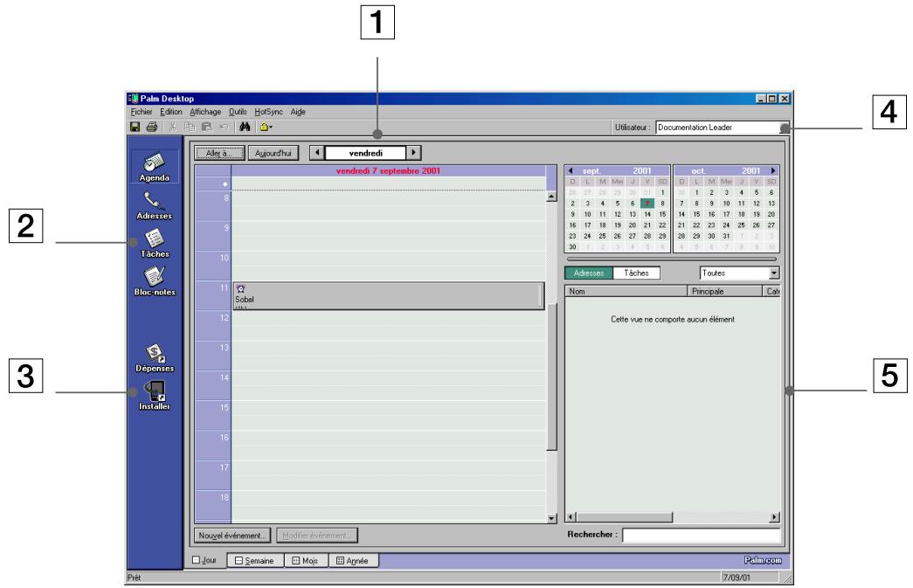Select September 15 in mini calendar

662,214
